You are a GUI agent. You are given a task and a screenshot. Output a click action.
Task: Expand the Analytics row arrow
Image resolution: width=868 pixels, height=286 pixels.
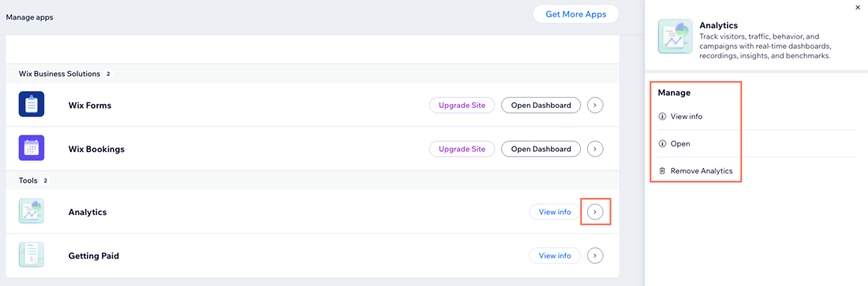[x=595, y=212]
